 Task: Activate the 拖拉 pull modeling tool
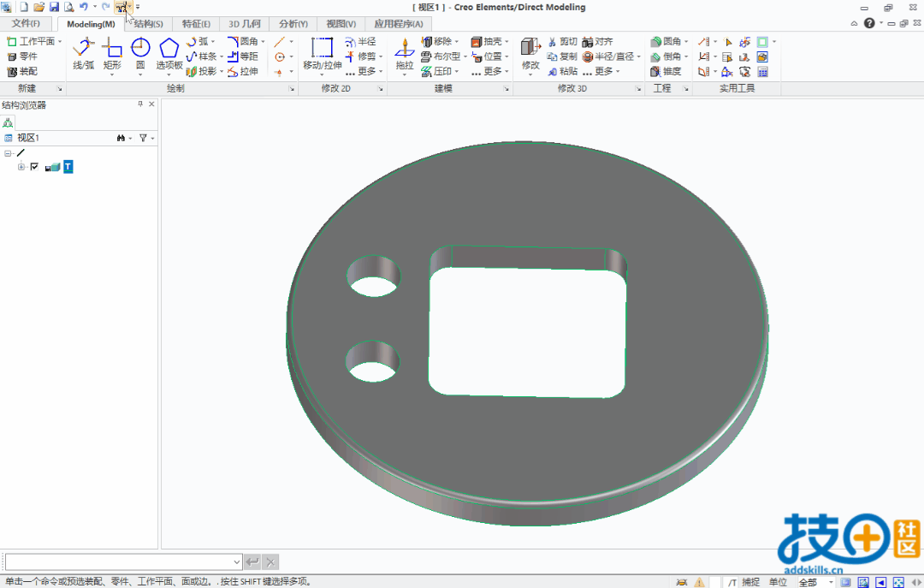click(x=404, y=54)
